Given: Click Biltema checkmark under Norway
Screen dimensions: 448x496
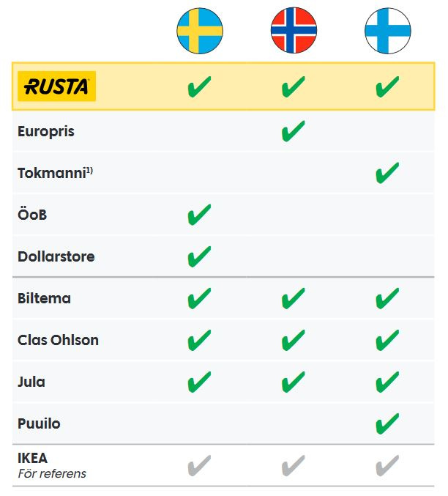Looking at the screenshot, I should point(293,299).
